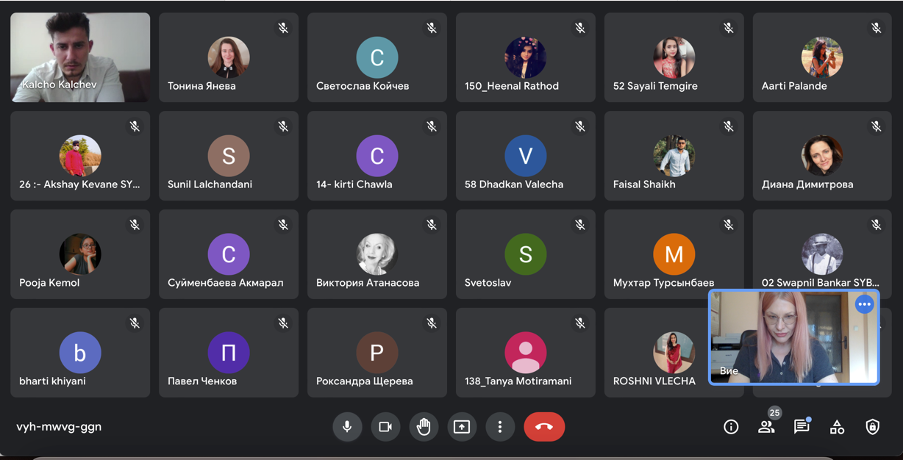The image size is (904, 460).
Task: Open the activities shapes icon
Action: tap(837, 427)
